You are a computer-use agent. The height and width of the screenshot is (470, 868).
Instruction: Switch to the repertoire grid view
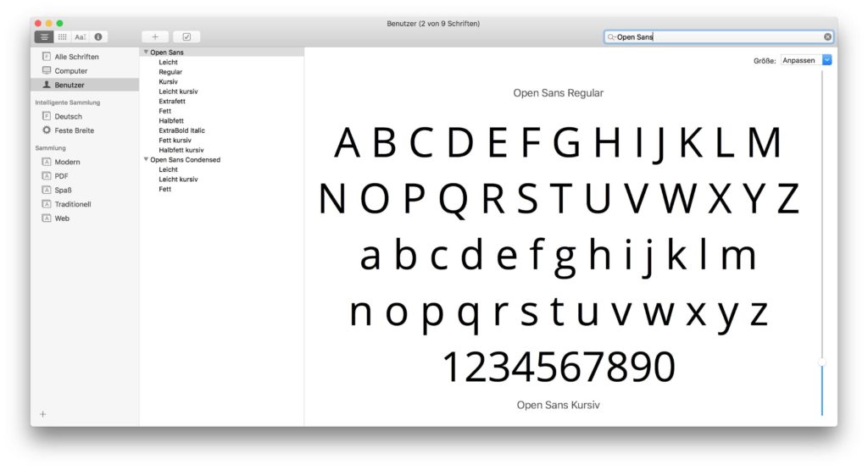point(63,36)
